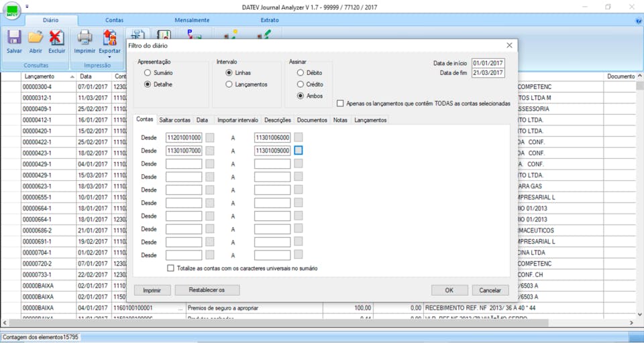Screen dimensions: 644x343
Task: Choose the Ambos radio button
Action: pos(301,96)
